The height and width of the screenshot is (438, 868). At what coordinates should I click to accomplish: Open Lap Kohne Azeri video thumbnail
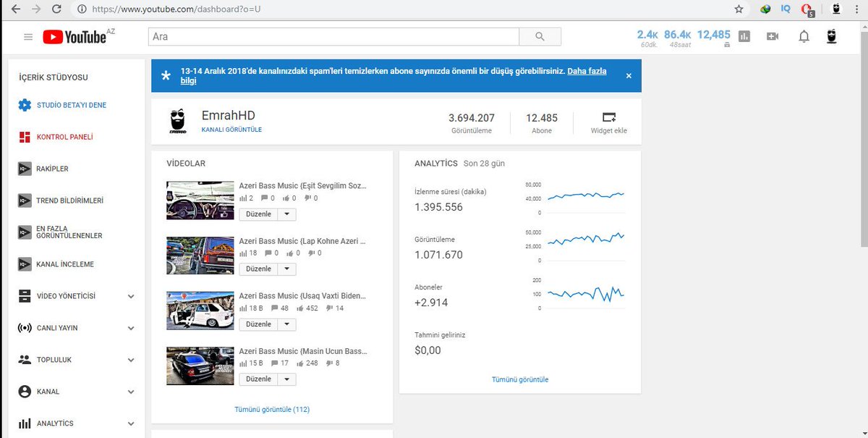[x=200, y=255]
